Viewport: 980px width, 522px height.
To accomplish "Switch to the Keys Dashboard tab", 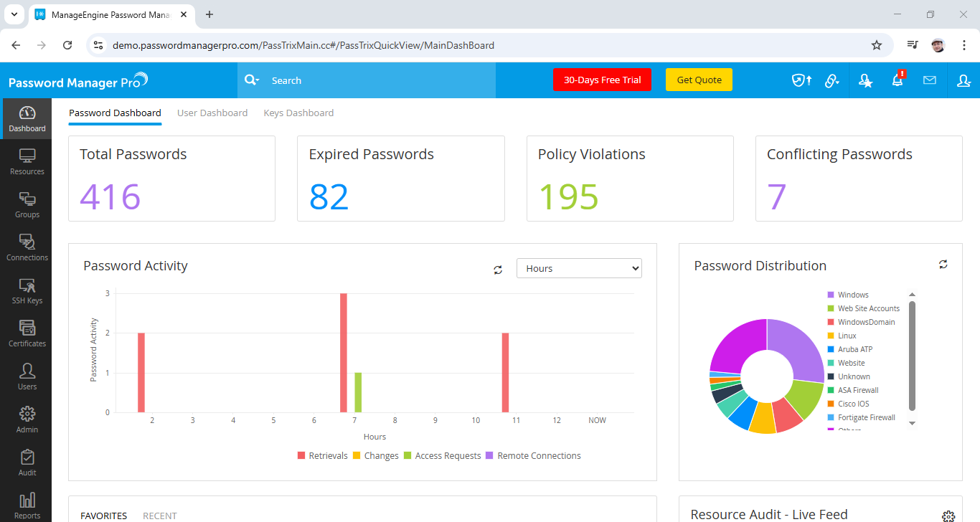I will click(298, 113).
